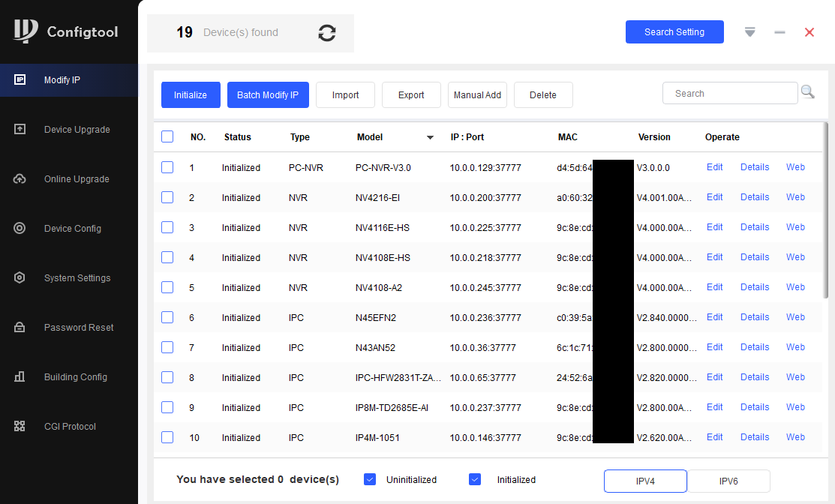835x504 pixels.
Task: Click the Batch Modify IP button
Action: 268,94
